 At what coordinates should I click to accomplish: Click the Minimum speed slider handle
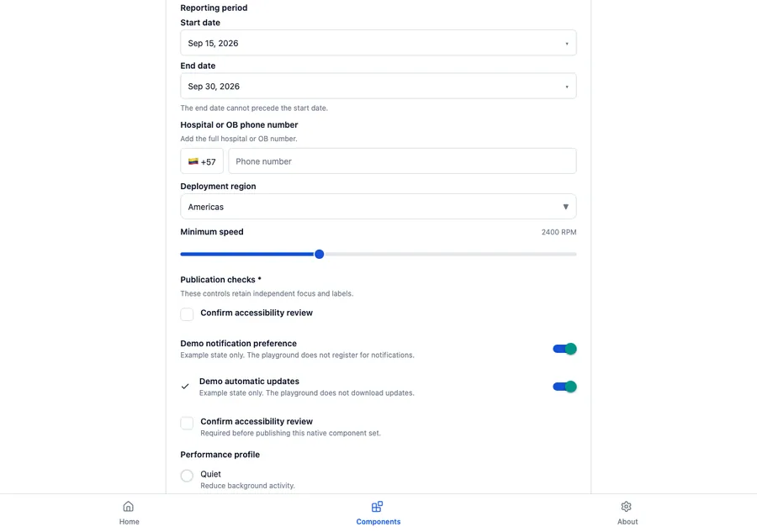coord(319,254)
